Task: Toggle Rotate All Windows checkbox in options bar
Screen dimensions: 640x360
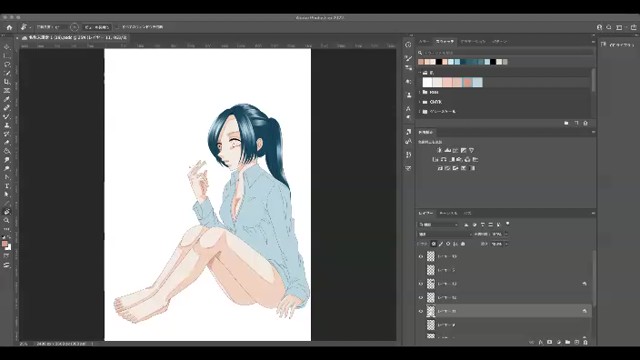Action: click(x=117, y=27)
